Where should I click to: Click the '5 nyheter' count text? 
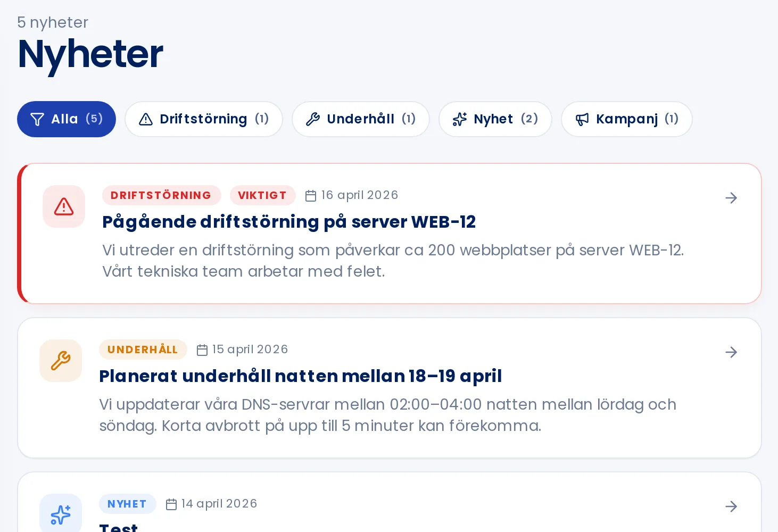pyautogui.click(x=53, y=22)
